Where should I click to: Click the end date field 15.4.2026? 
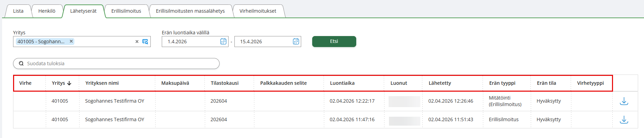[x=263, y=42]
